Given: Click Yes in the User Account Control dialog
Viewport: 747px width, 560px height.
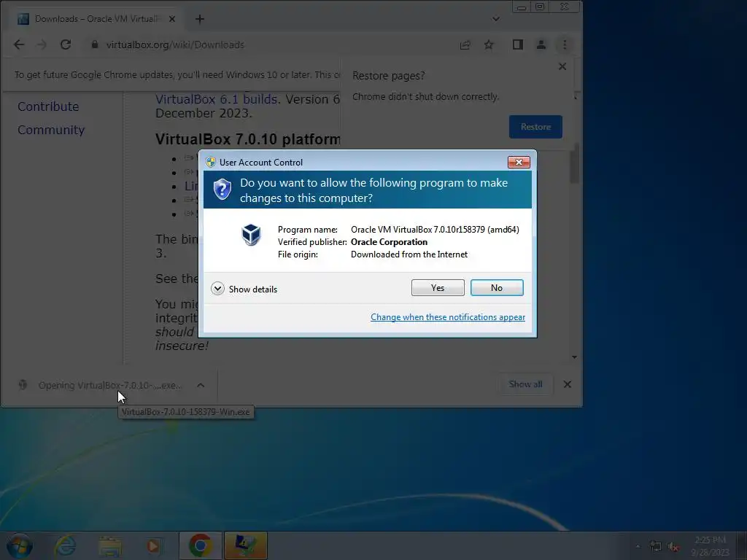Looking at the screenshot, I should point(438,287).
